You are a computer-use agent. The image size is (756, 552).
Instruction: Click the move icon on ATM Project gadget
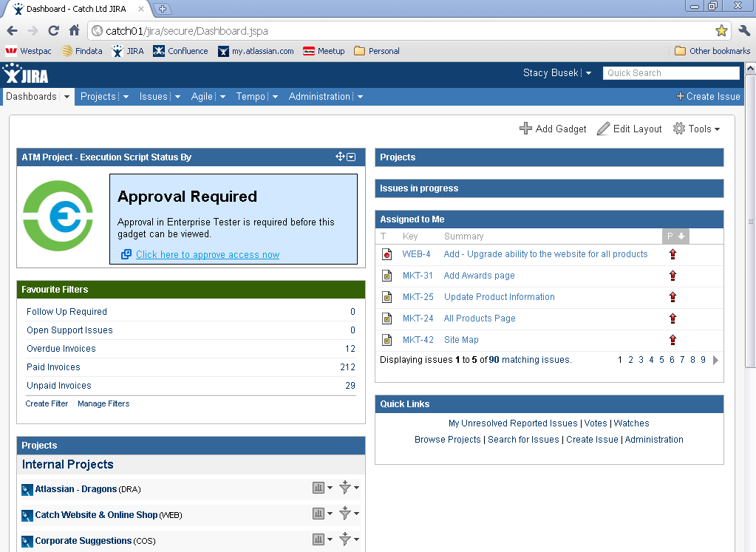[x=340, y=157]
